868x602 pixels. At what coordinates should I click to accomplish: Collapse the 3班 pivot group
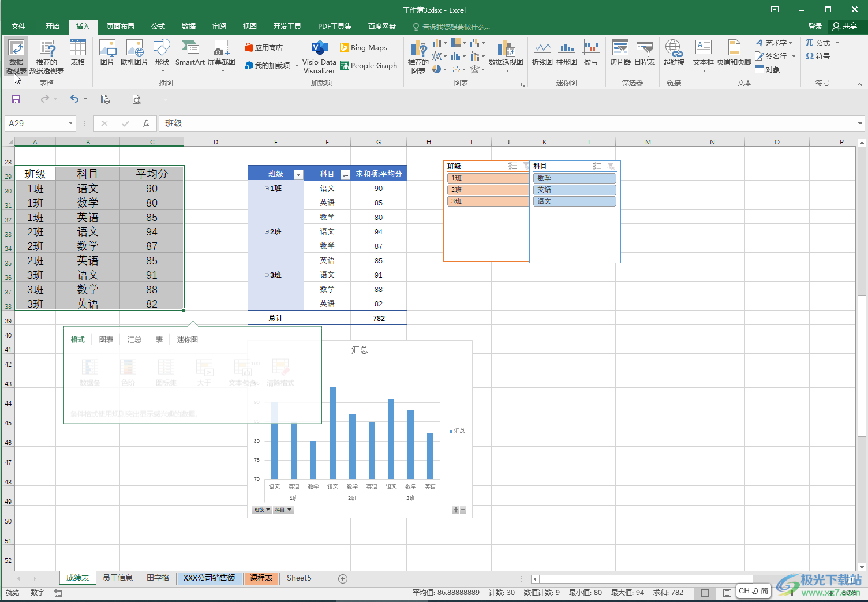click(x=267, y=275)
